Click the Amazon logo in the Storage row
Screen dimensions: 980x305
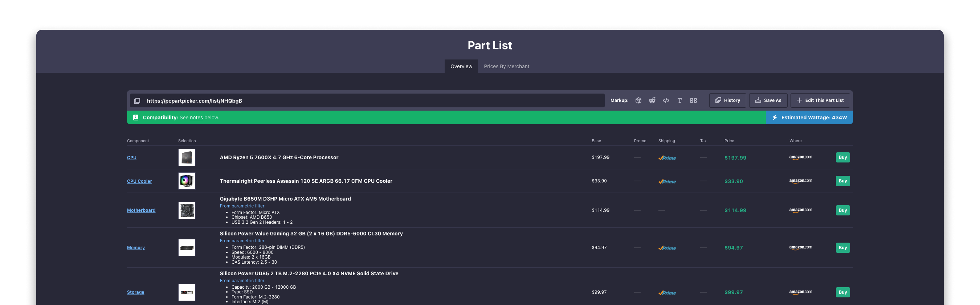800,292
